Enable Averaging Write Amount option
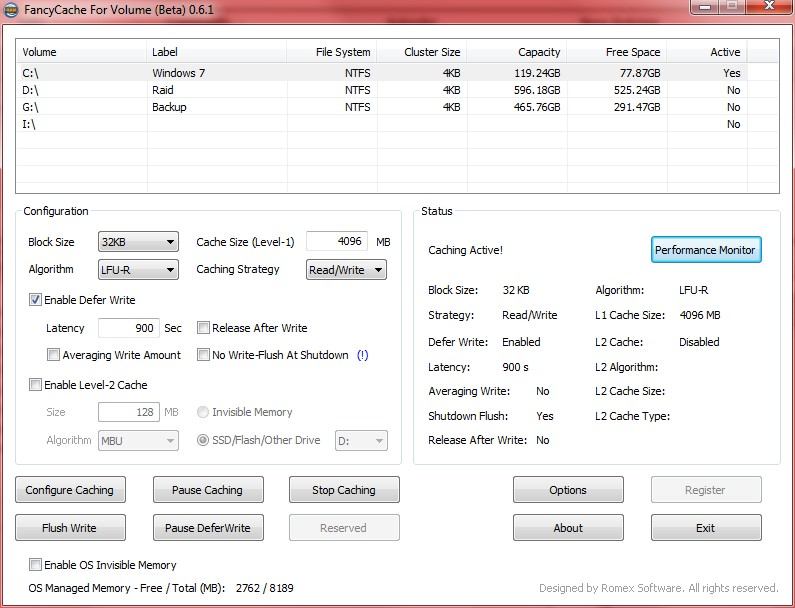Screen dimensions: 795x608 click(x=53, y=354)
